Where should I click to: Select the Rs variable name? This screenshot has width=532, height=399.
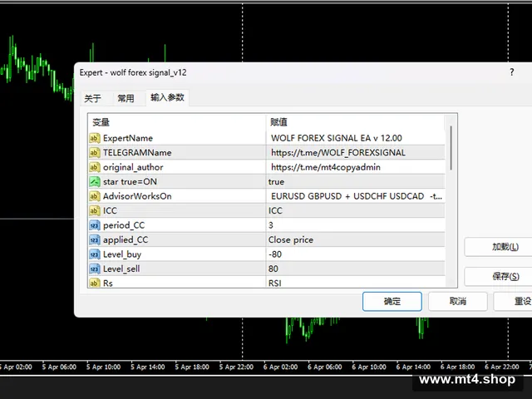click(108, 283)
